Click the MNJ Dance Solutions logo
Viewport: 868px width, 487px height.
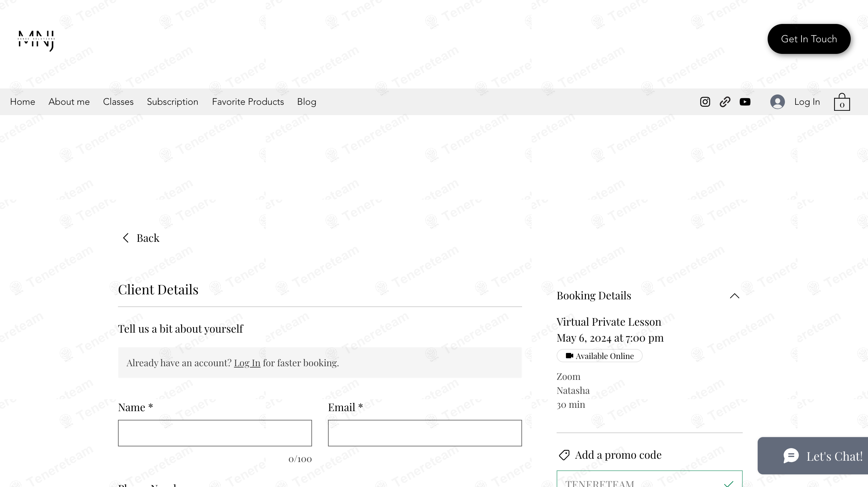point(37,41)
